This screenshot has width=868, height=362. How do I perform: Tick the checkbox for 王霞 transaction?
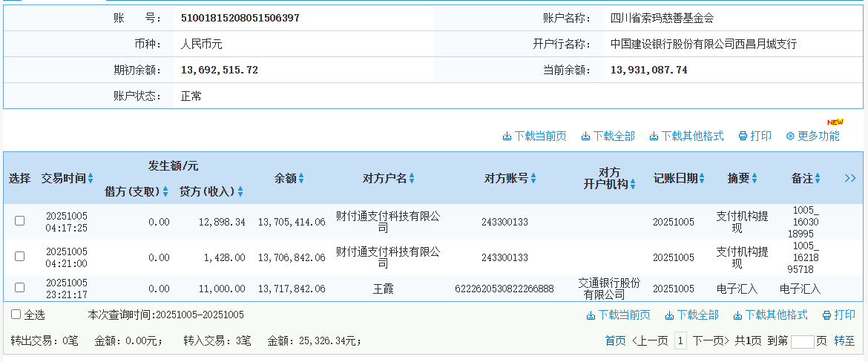point(20,287)
